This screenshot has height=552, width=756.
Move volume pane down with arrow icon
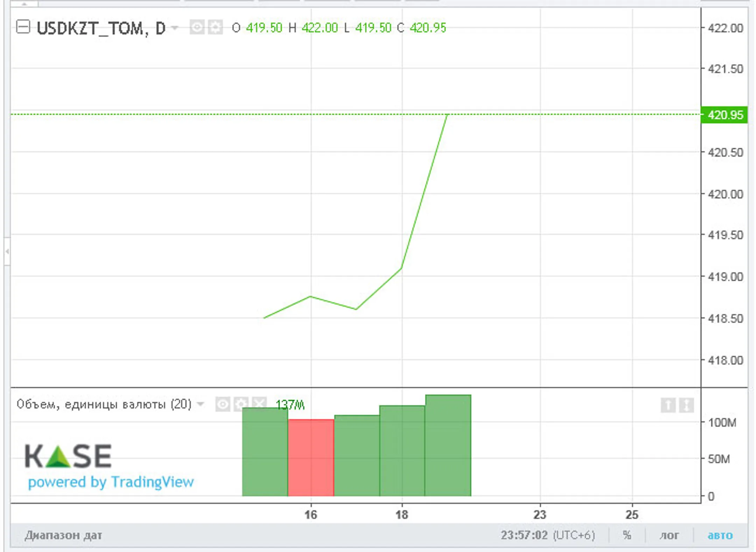(x=686, y=405)
